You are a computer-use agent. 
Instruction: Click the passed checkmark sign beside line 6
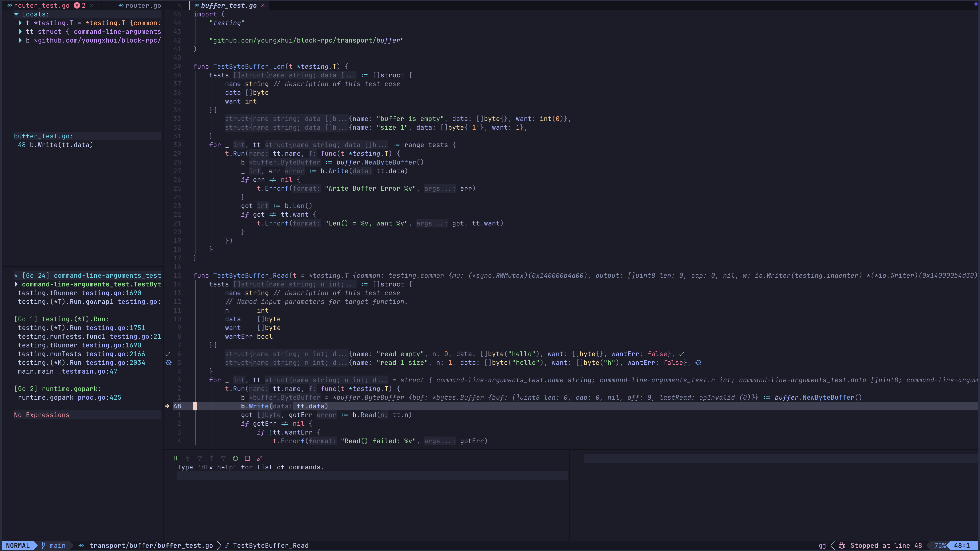(168, 354)
